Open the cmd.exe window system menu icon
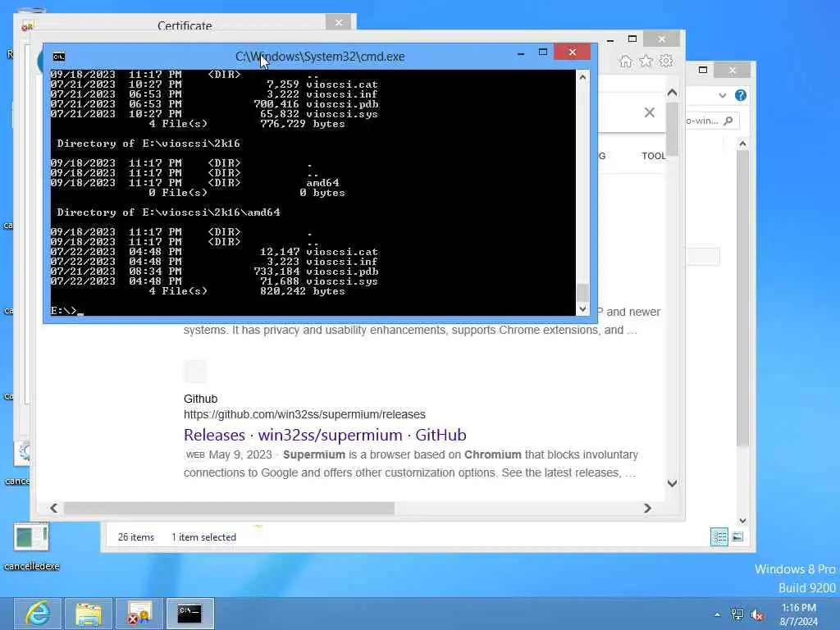The width and height of the screenshot is (840, 630). pos(59,57)
